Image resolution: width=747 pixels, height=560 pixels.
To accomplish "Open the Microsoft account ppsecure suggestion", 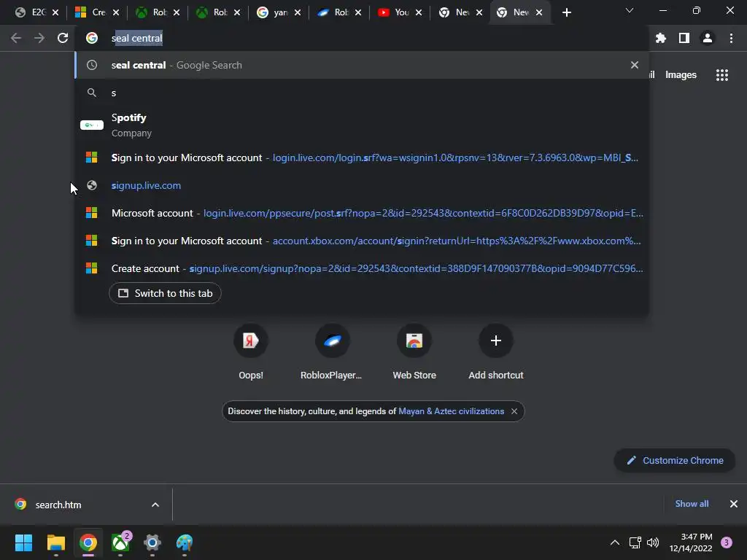I will pyautogui.click(x=362, y=213).
